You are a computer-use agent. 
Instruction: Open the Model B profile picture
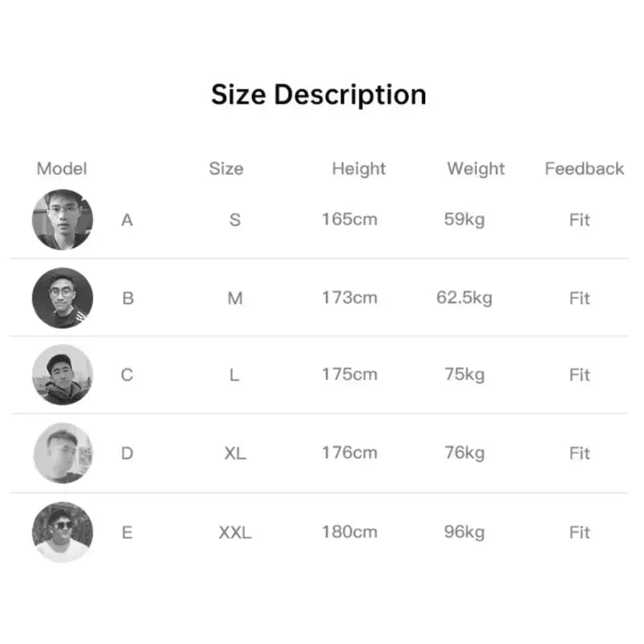63,298
